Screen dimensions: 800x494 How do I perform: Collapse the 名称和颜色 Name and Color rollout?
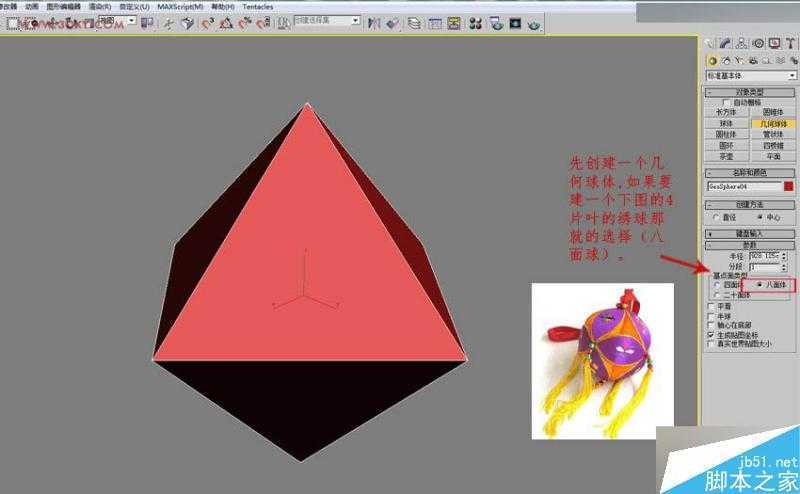point(749,172)
